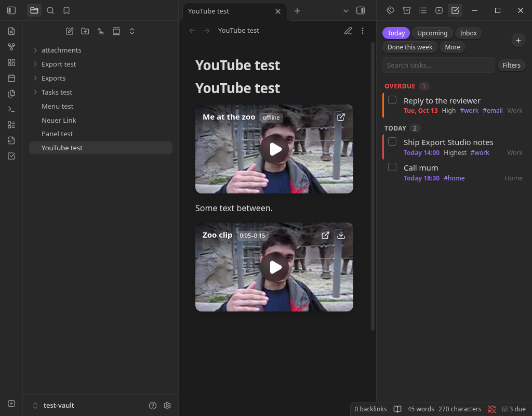
Task: Open daily note calendar icon
Action: (11, 78)
